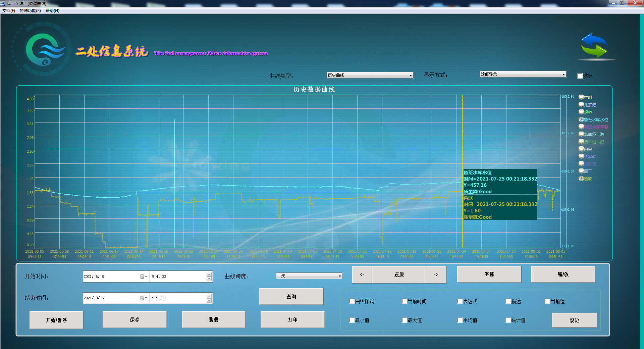The image size is (644, 349).
Task: Hide the 鲁班水库水位 curve eye icon
Action: (581, 119)
